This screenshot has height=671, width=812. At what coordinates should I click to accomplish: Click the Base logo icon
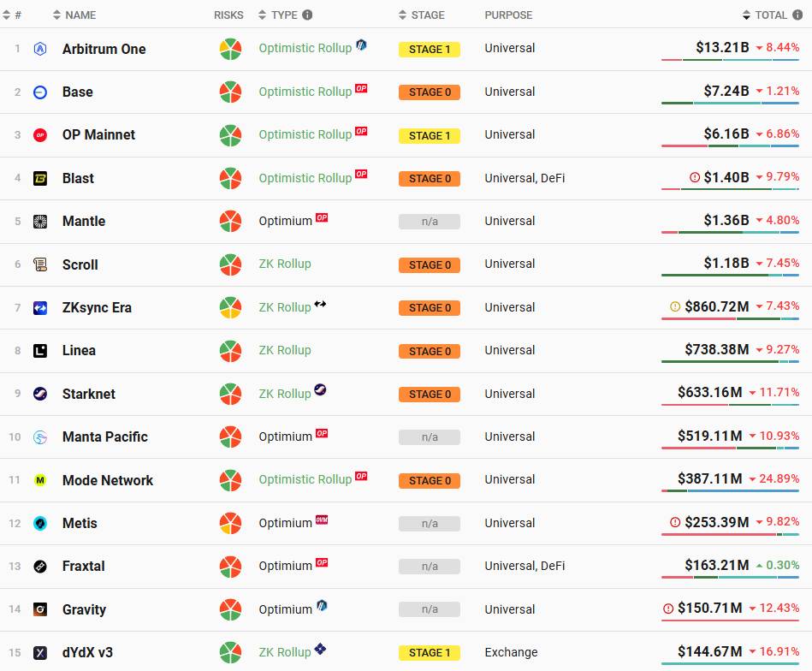(40, 92)
